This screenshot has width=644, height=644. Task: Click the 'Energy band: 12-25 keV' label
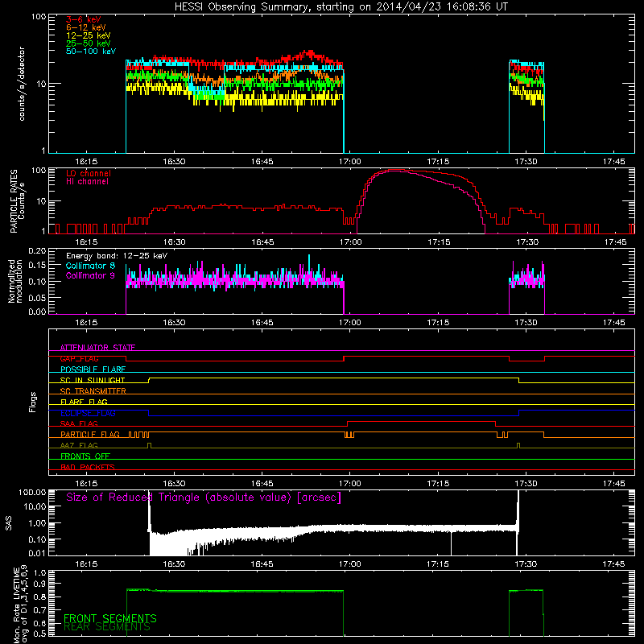coord(117,256)
